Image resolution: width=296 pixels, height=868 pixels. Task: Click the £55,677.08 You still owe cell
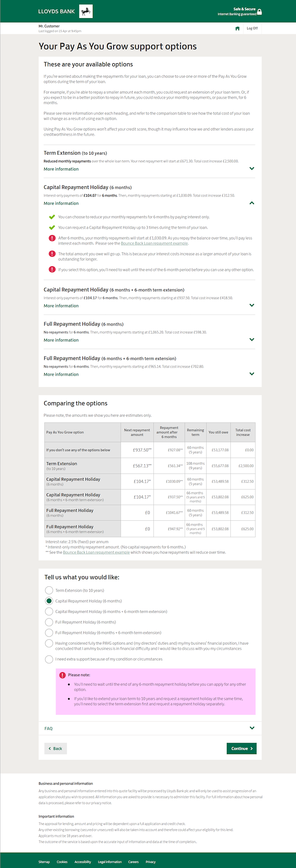218,466
